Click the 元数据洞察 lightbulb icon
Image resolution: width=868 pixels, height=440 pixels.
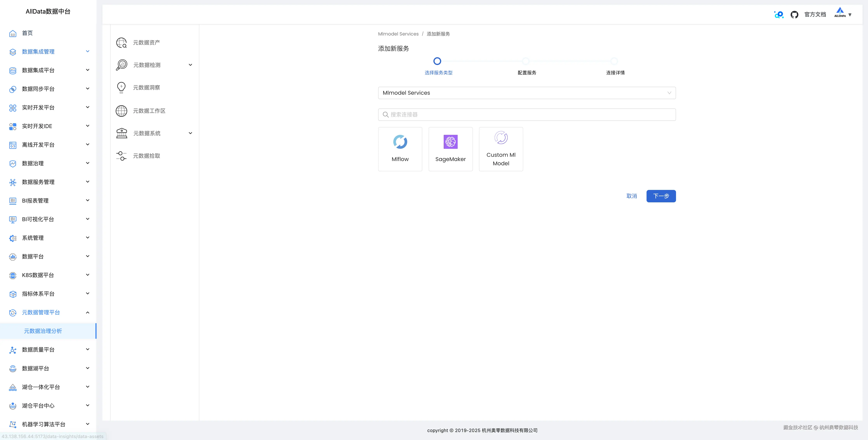(121, 88)
